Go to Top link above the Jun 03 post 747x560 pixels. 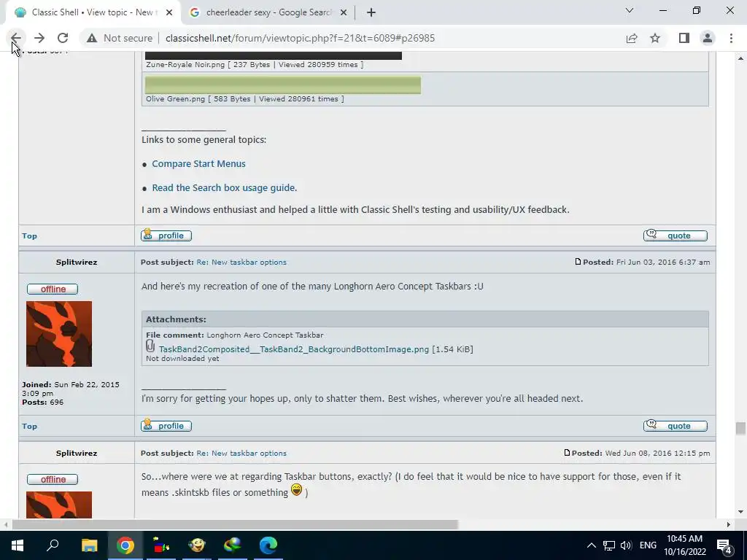pyautogui.click(x=29, y=236)
